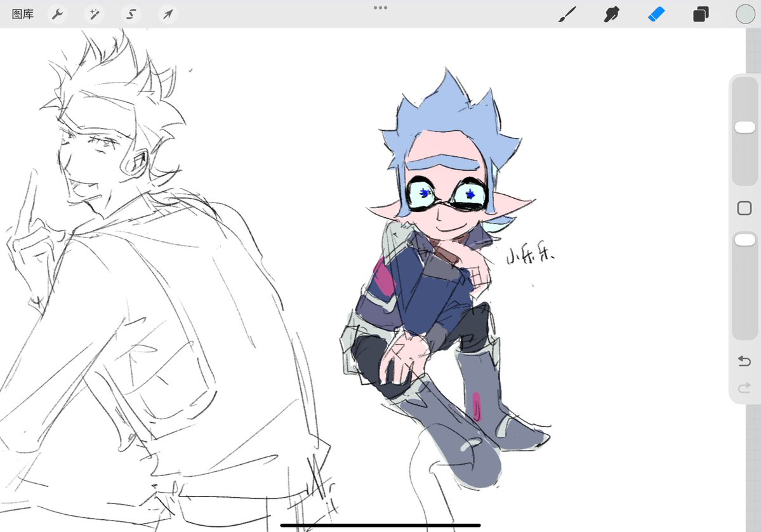
Task: Click the brush size slider handle
Action: 744,127
